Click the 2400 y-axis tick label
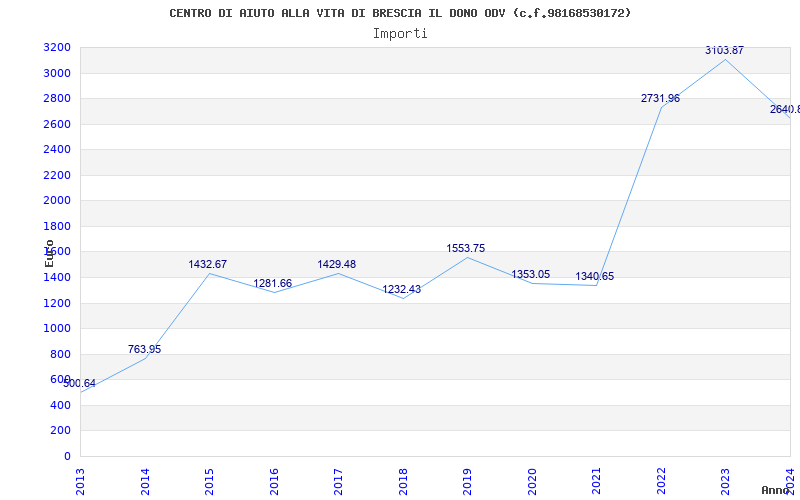The height and width of the screenshot is (500, 800). pos(57,149)
